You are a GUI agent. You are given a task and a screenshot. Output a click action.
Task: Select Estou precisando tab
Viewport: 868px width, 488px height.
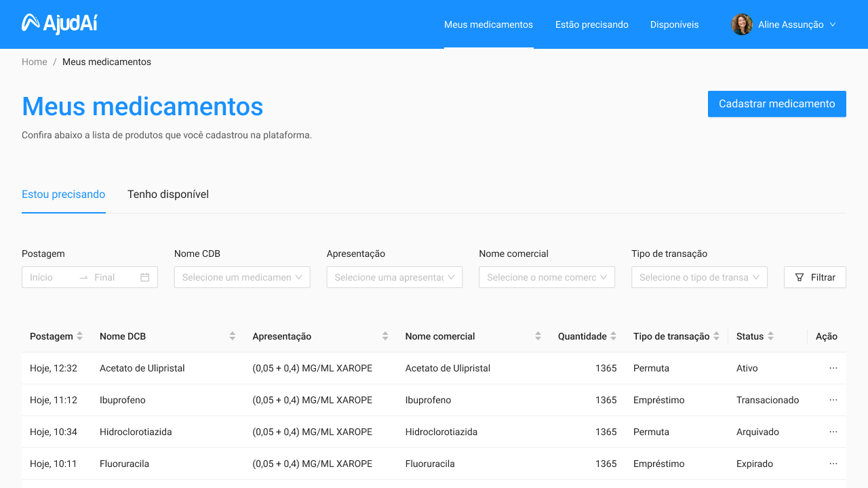pyautogui.click(x=64, y=195)
